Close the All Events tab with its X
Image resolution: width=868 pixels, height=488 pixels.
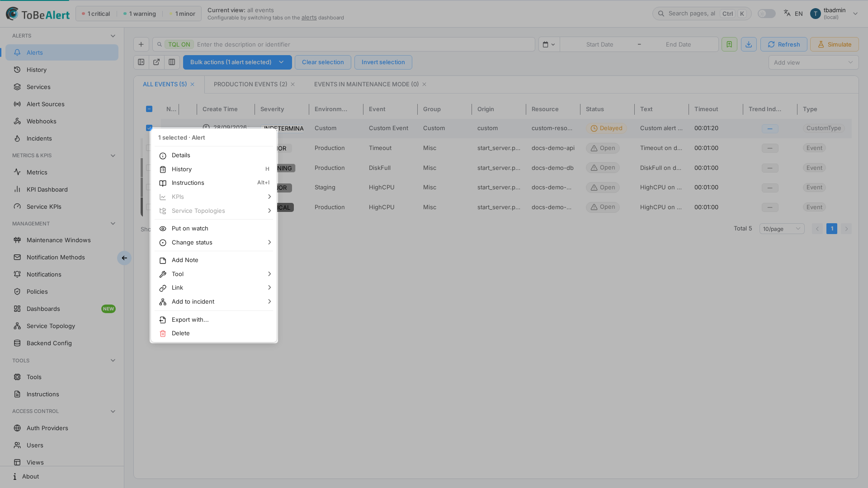[192, 84]
